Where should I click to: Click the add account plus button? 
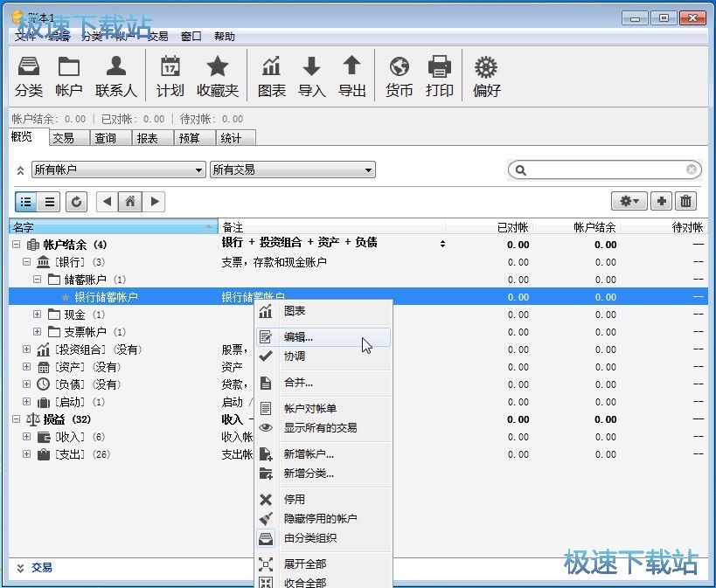(x=662, y=202)
